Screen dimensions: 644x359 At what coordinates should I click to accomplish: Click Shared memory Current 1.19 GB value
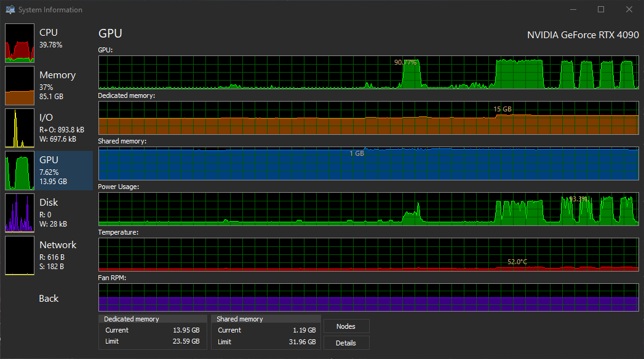(304, 330)
